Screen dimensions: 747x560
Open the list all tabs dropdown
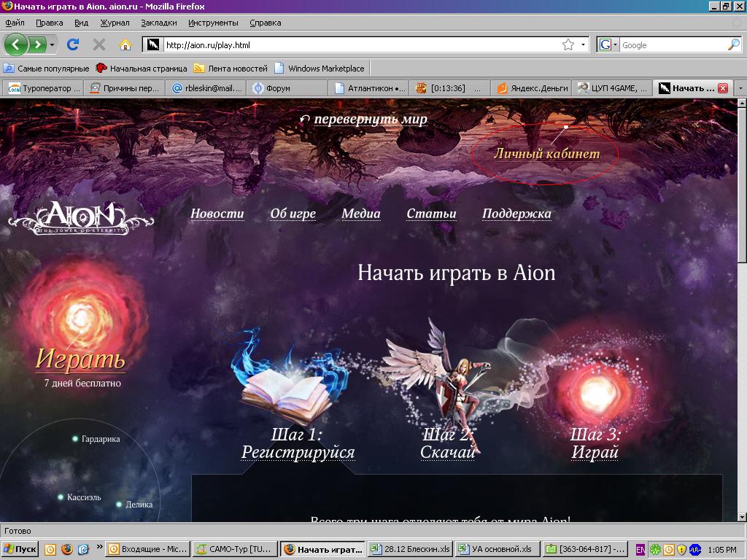pos(740,88)
